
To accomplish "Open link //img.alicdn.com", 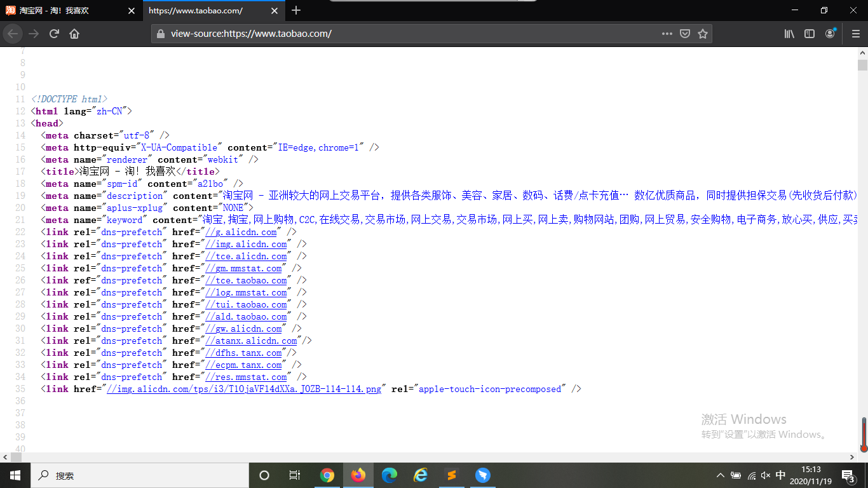I will pyautogui.click(x=246, y=245).
